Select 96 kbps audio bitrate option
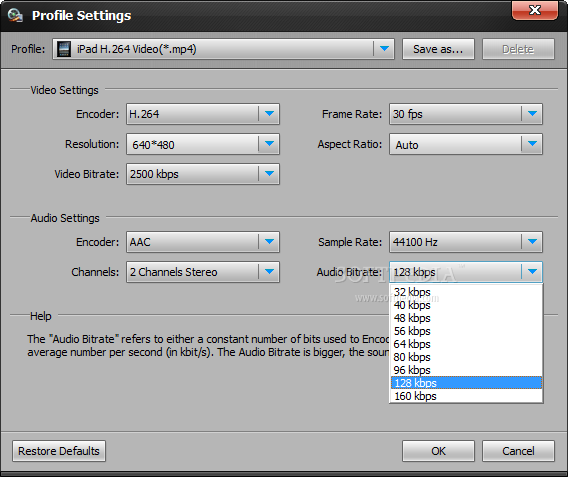 (466, 370)
